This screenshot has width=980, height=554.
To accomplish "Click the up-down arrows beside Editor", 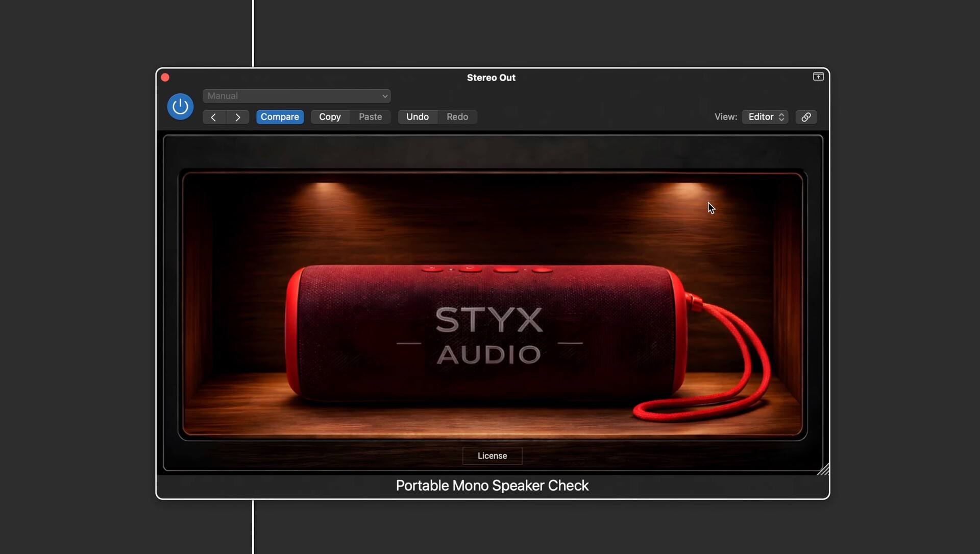I will click(x=781, y=117).
